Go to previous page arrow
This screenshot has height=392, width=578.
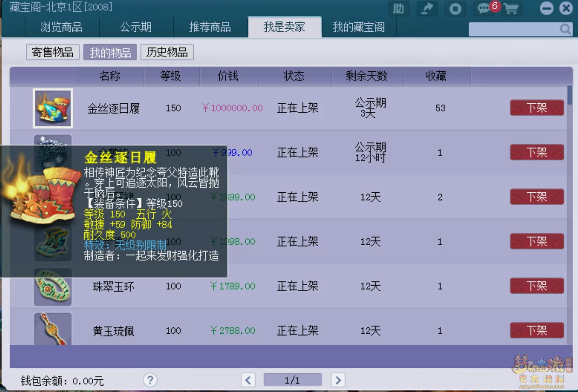(248, 380)
